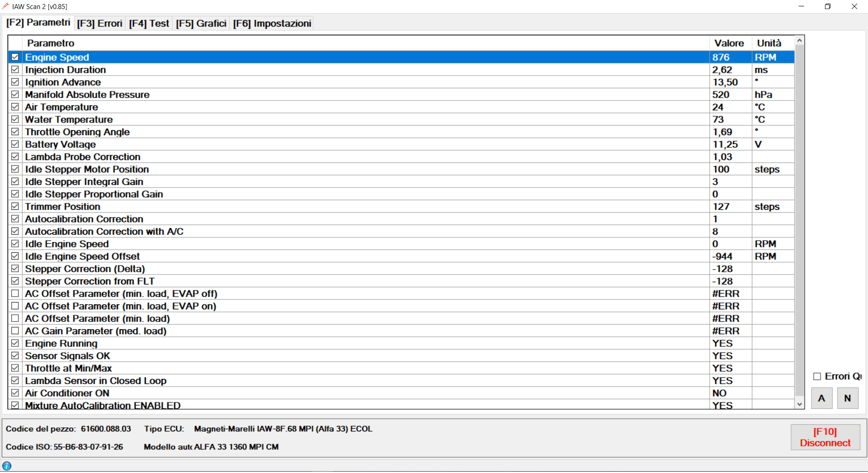
Task: Toggle the Ignition Advance checkbox
Action: click(15, 82)
